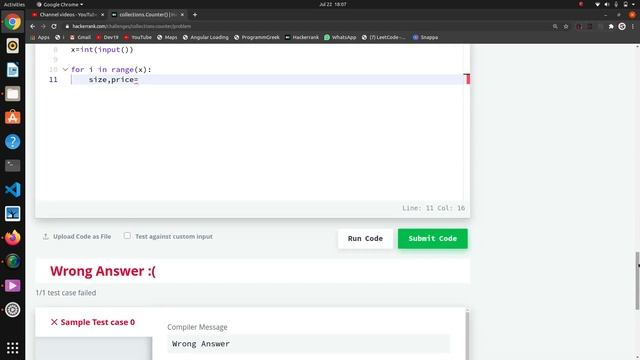
Task: Open the Angular Loading bookmark
Action: 206,37
